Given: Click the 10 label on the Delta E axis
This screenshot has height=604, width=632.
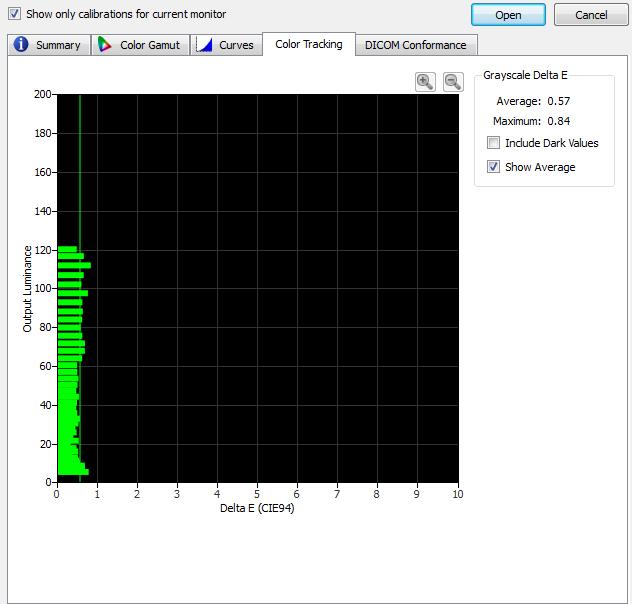Looking at the screenshot, I should pos(457,494).
